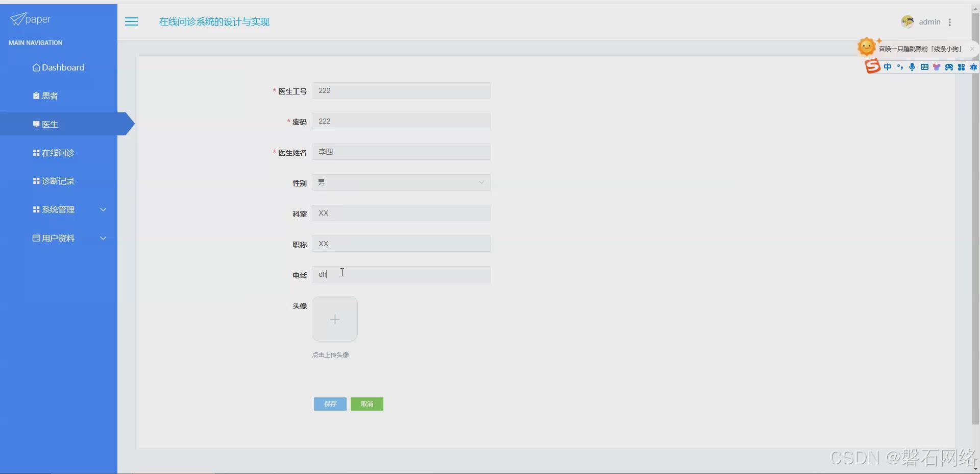This screenshot has height=474, width=980.
Task: Open the Sogou toolbox grid icon
Action: pyautogui.click(x=961, y=67)
